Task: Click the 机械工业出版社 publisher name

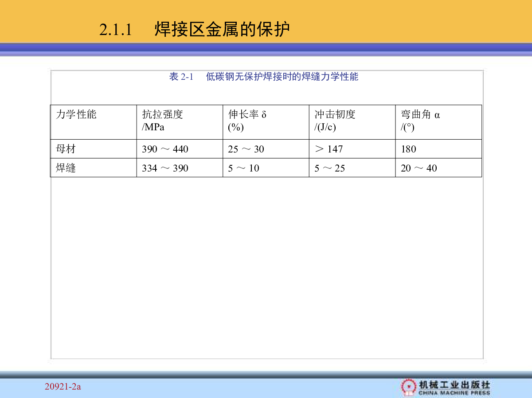Action: (454, 384)
